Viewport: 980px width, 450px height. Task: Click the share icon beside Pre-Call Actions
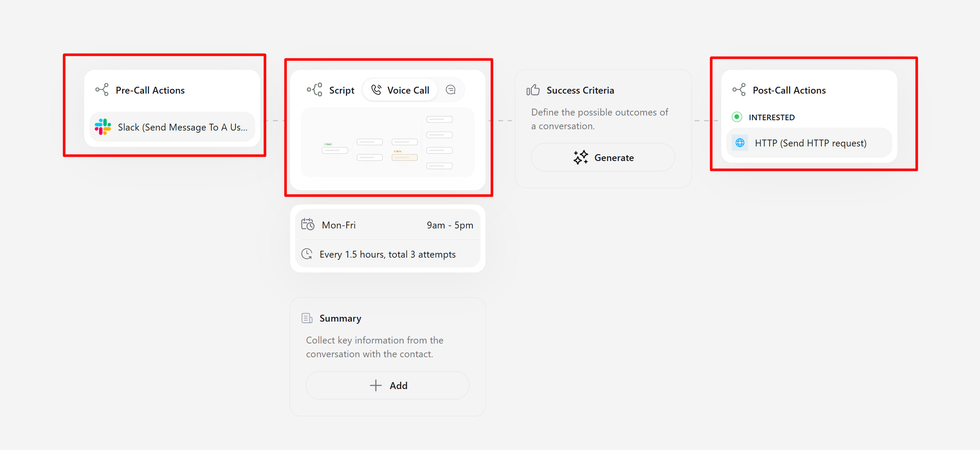point(101,90)
